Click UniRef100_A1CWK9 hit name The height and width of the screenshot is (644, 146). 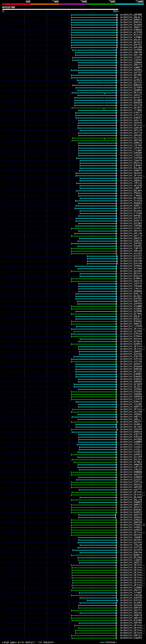(x=131, y=100)
